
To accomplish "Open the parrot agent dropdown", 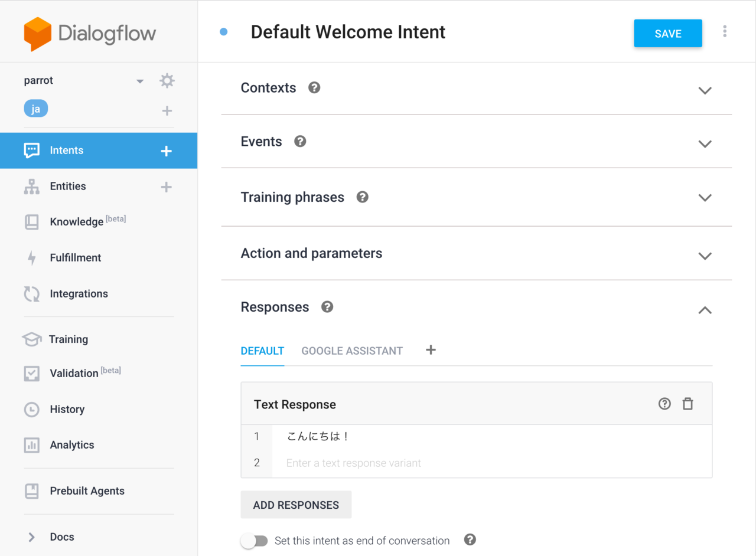I will [140, 81].
